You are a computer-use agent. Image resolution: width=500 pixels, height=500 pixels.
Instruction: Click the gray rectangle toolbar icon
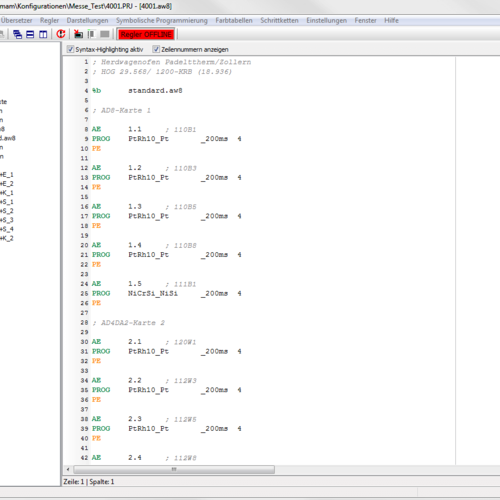105,34
